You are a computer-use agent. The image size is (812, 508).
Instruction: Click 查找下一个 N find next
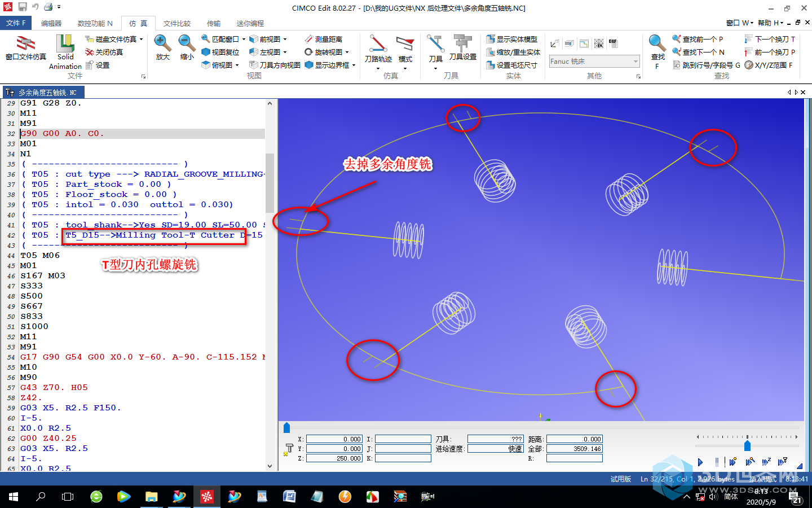[x=698, y=52]
